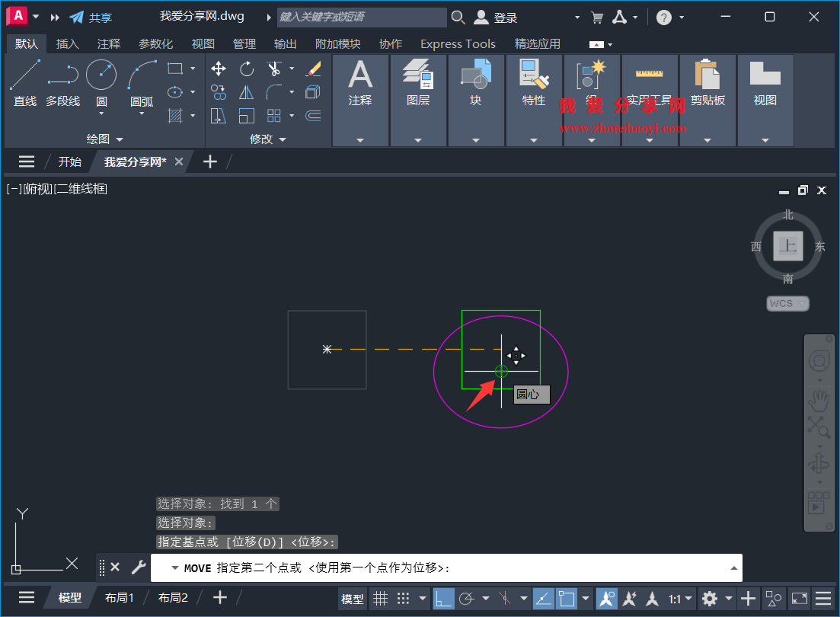Click the ViewCube 上 top face

pyautogui.click(x=787, y=246)
